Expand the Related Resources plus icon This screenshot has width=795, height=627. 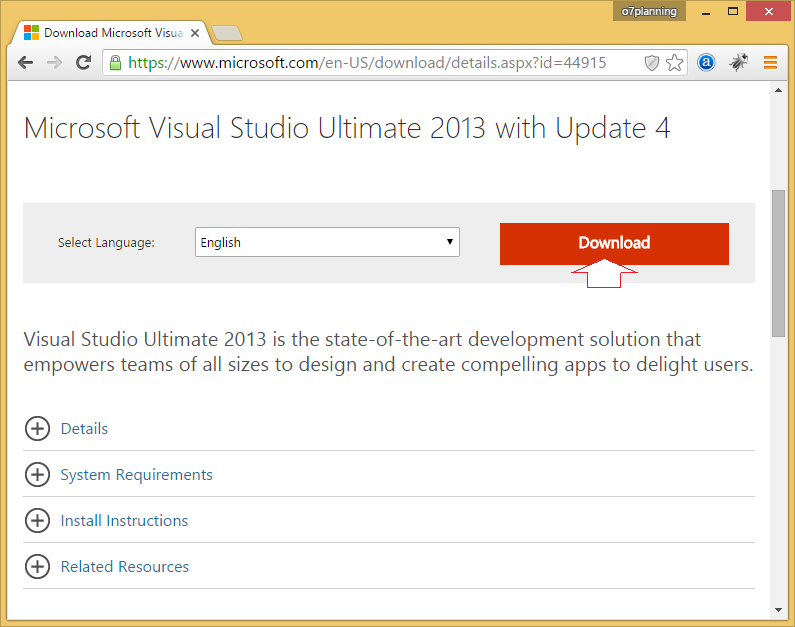pos(38,566)
